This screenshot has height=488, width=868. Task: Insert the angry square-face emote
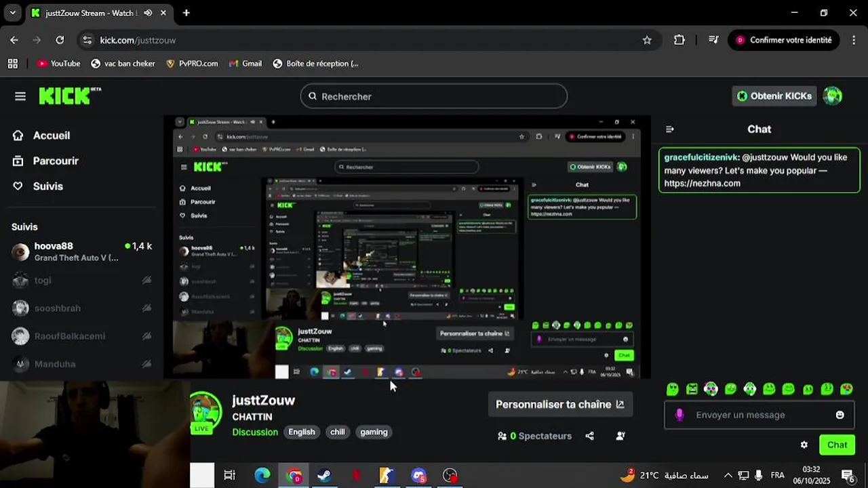pyautogui.click(x=692, y=389)
